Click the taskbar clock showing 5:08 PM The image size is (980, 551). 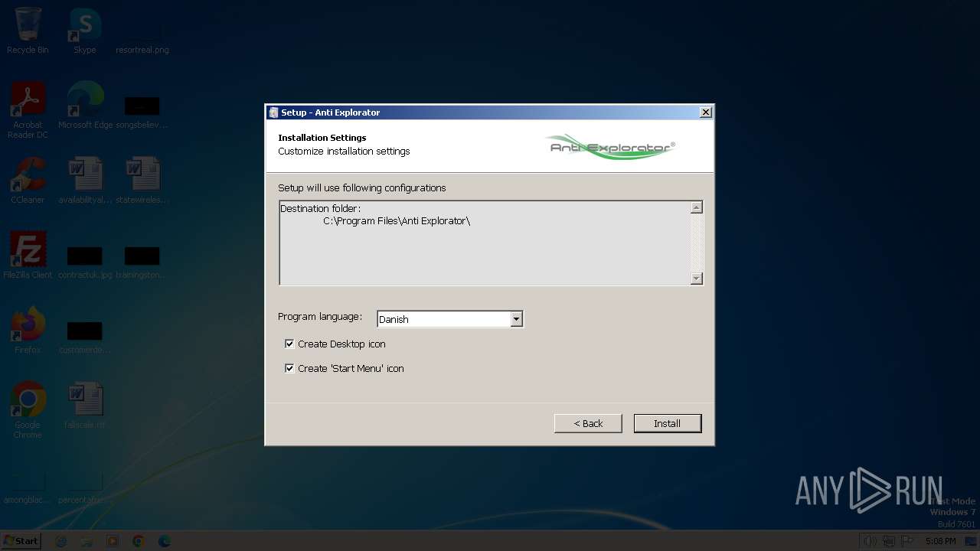click(x=941, y=541)
